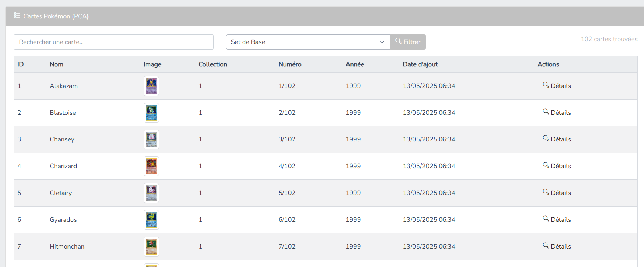Open Détails for Gyarados
The image size is (644, 267).
(557, 219)
